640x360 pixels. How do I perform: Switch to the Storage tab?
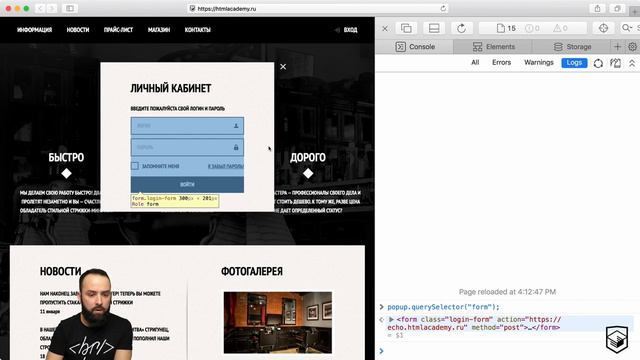point(572,47)
